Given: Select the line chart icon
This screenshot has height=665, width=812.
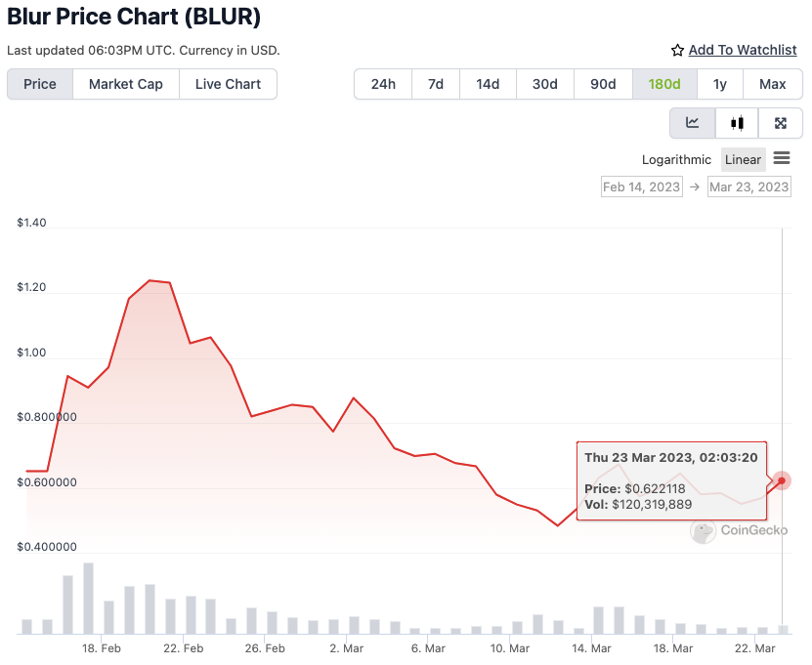Looking at the screenshot, I should click(692, 123).
